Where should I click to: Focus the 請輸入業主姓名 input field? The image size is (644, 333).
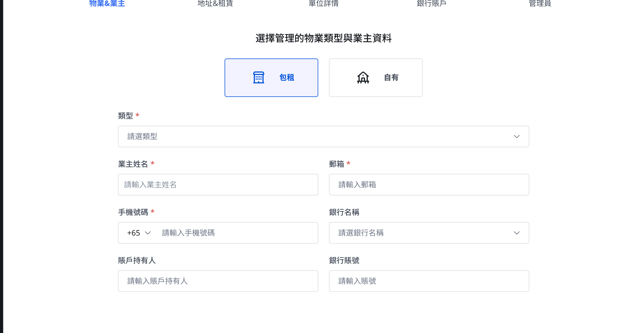pyautogui.click(x=218, y=185)
